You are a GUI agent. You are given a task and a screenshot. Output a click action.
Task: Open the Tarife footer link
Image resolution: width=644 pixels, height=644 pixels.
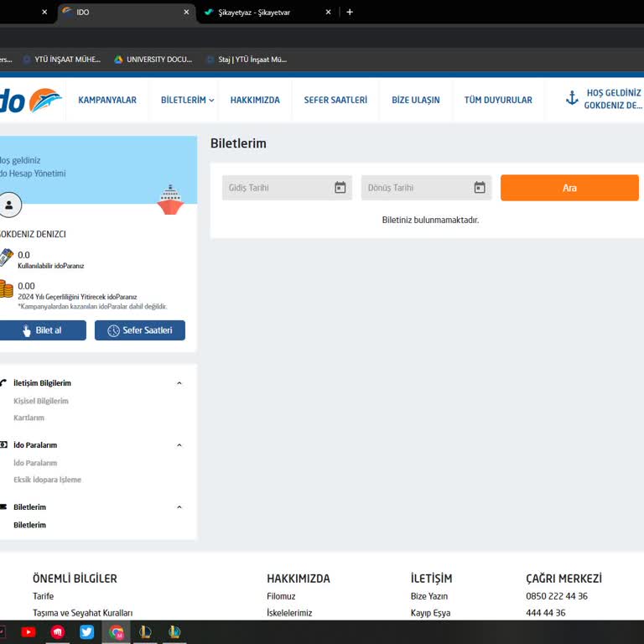[43, 596]
